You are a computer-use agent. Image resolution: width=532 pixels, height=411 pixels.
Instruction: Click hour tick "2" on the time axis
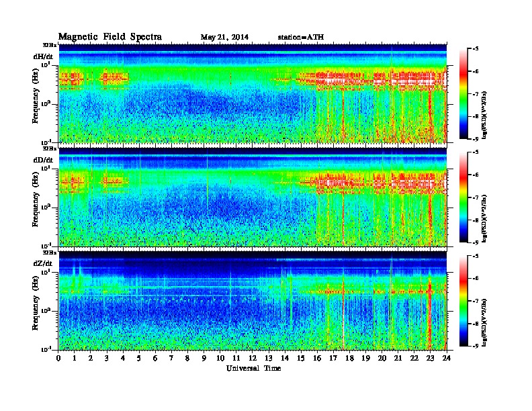pos(91,358)
